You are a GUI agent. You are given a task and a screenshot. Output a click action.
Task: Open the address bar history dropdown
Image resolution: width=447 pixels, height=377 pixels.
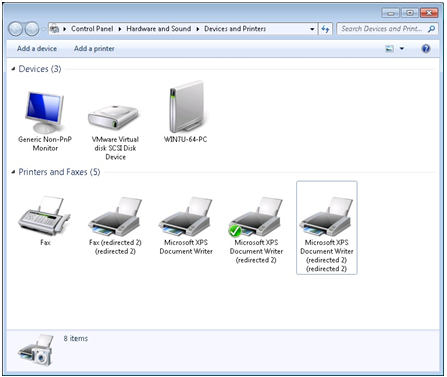312,29
